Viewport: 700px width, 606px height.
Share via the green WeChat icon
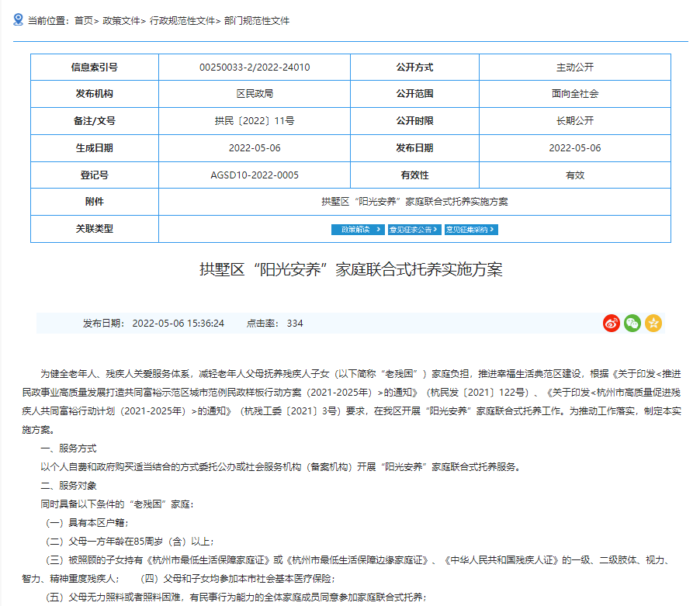pos(632,324)
